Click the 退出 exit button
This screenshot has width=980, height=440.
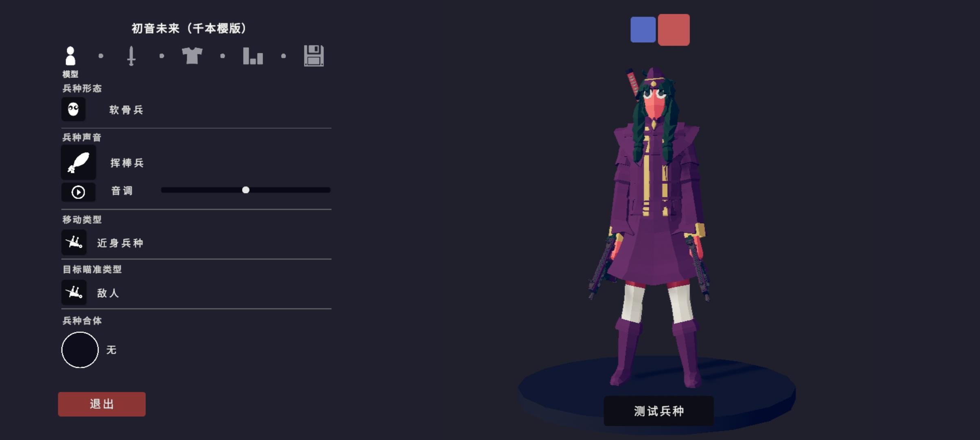[102, 404]
